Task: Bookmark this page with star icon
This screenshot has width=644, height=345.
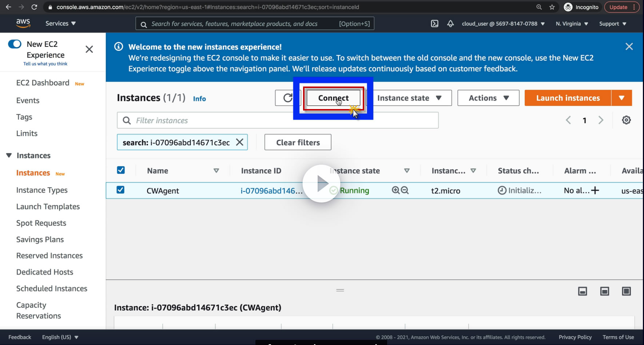Action: tap(552, 7)
